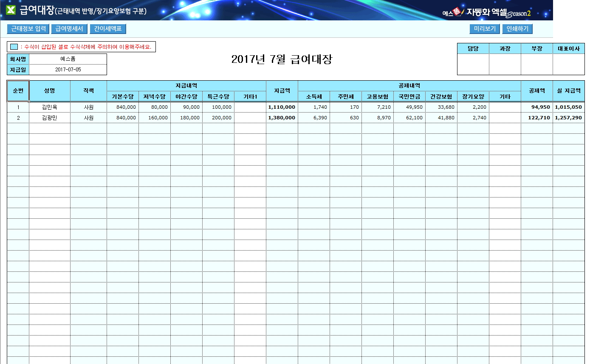Select the 장기요양 value 2,200
The height and width of the screenshot is (364, 590).
473,107
